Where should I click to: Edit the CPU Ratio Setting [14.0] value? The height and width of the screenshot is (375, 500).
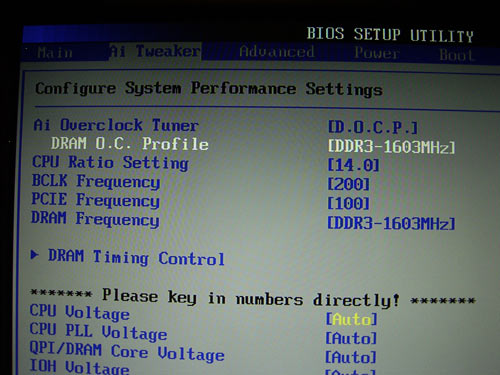click(353, 165)
